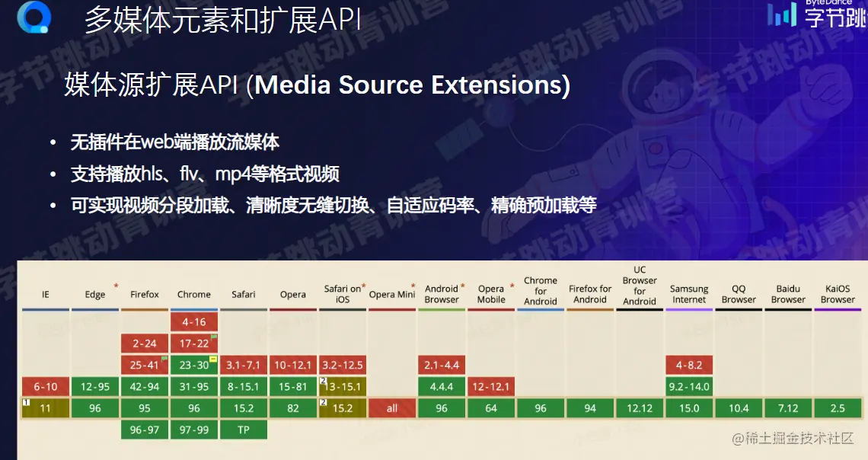This screenshot has height=460, width=868.
Task: Click note marker 1 on IE 11 cell
Action: click(26, 402)
